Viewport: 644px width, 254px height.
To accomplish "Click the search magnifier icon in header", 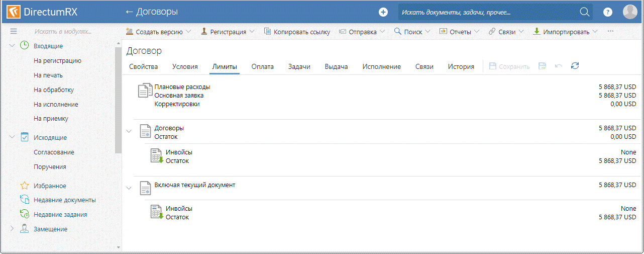I will (x=584, y=12).
